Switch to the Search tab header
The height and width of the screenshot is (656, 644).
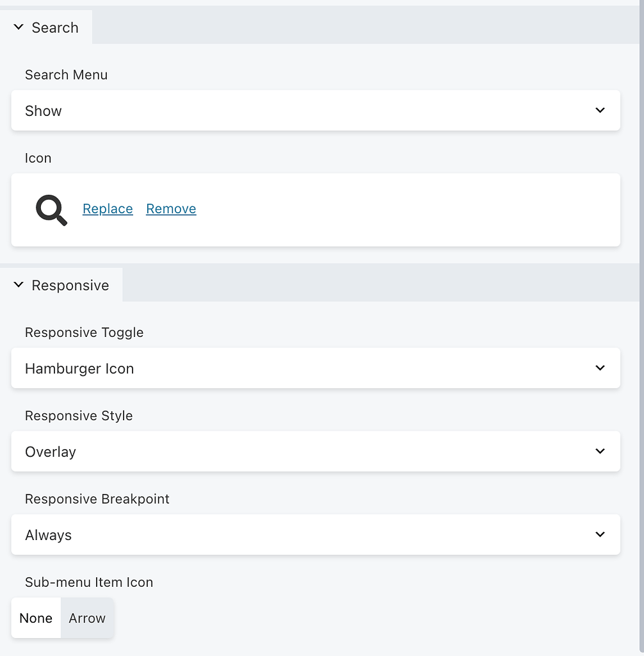(55, 27)
